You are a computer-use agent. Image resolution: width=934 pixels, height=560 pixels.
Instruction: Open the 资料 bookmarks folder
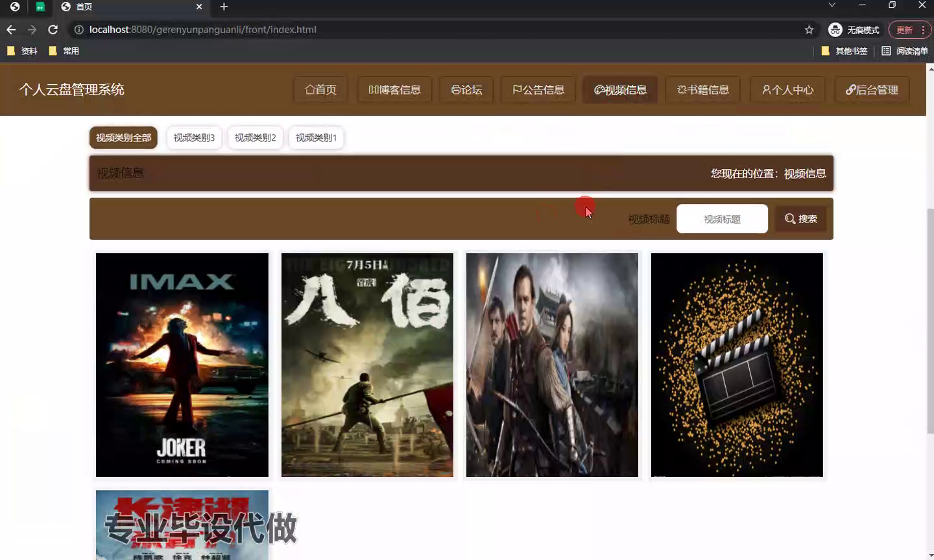pos(22,51)
